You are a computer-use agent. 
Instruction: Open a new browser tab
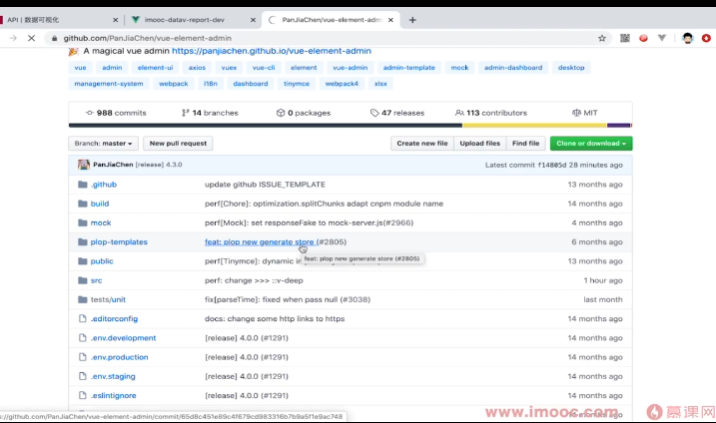[x=412, y=20]
